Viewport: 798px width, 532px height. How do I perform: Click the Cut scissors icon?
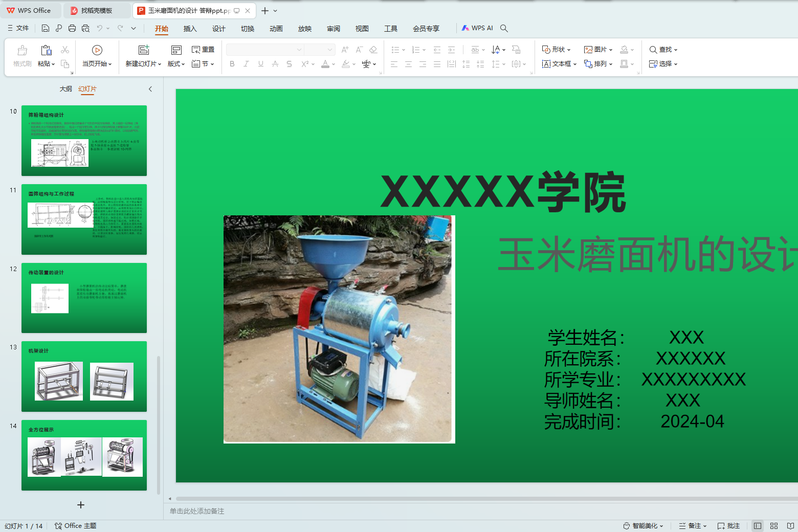tap(65, 50)
